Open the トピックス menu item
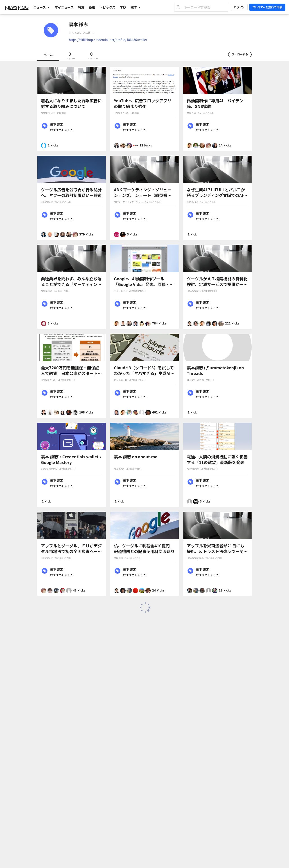 pyautogui.click(x=107, y=7)
